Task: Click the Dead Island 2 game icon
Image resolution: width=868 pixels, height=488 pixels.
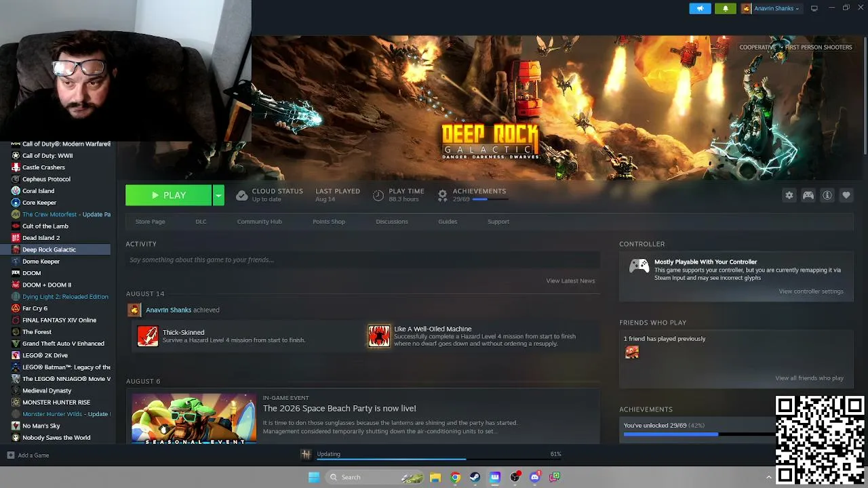Action: pos(16,238)
